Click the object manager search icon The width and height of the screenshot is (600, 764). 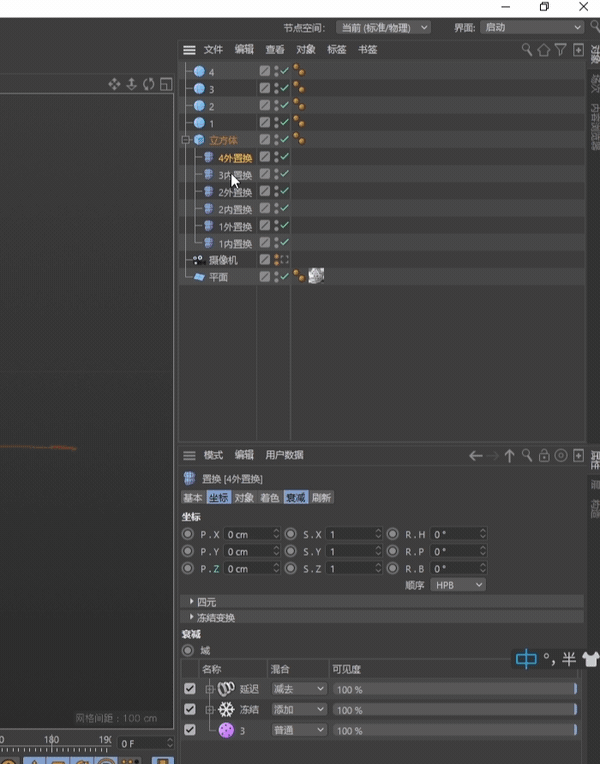[527, 49]
